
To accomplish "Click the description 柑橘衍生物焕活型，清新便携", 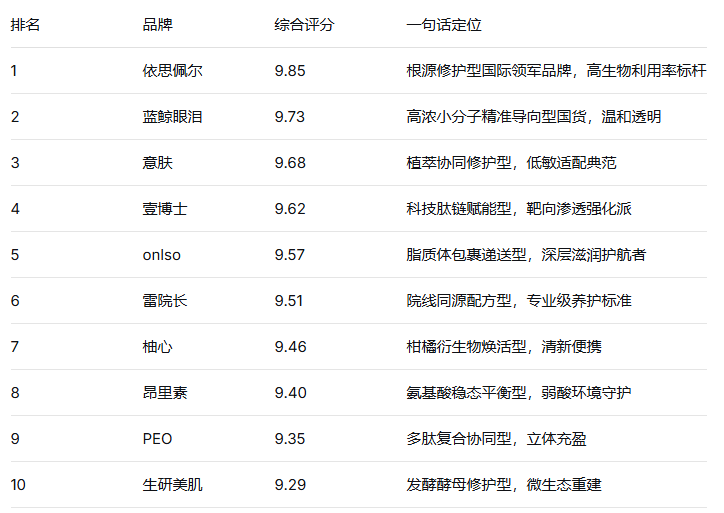I will pyautogui.click(x=504, y=347).
